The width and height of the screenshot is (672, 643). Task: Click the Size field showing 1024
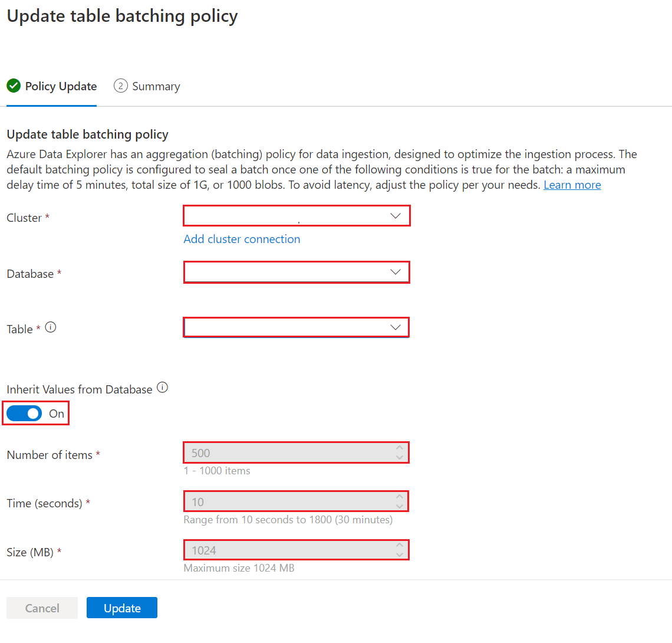(283, 549)
